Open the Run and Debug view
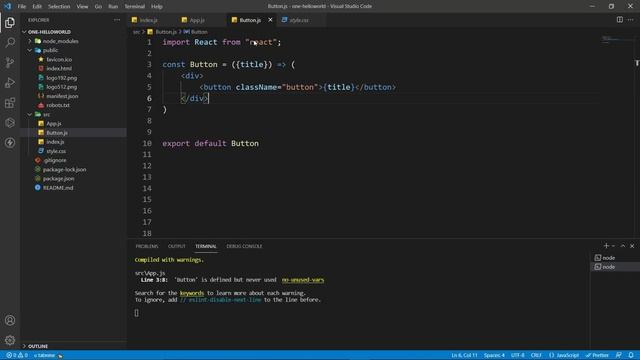Screen dimensions: 640x360 coord(10,82)
